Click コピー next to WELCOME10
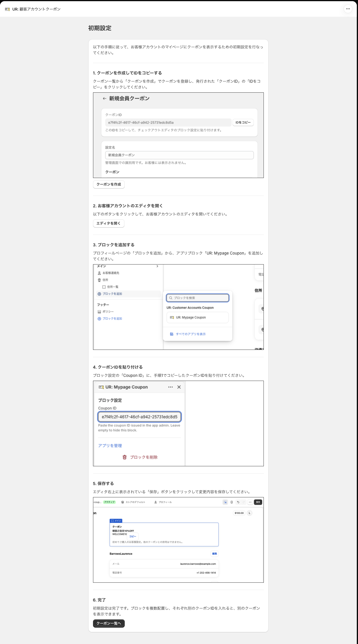358x644 pixels. 133,536
